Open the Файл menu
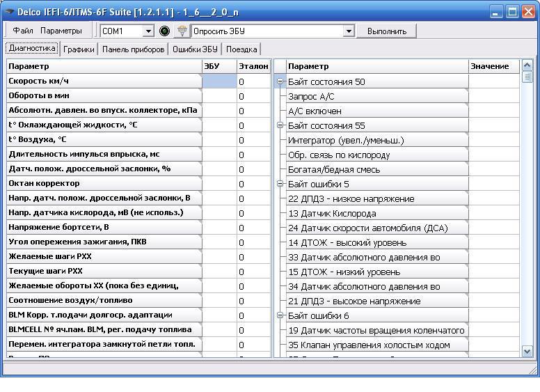 (23, 31)
